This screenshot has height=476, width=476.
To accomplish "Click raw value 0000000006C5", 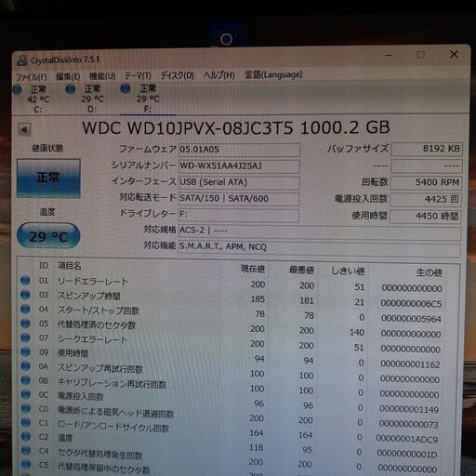I will point(411,303).
